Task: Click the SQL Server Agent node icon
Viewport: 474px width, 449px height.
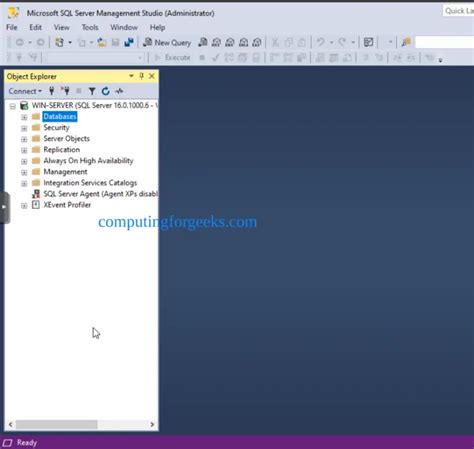Action: [x=36, y=194]
